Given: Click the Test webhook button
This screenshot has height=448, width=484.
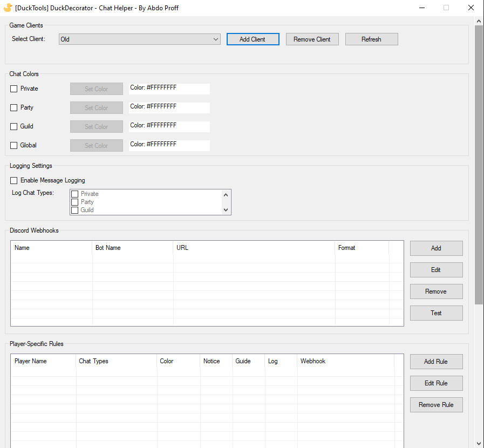Looking at the screenshot, I should (x=436, y=313).
